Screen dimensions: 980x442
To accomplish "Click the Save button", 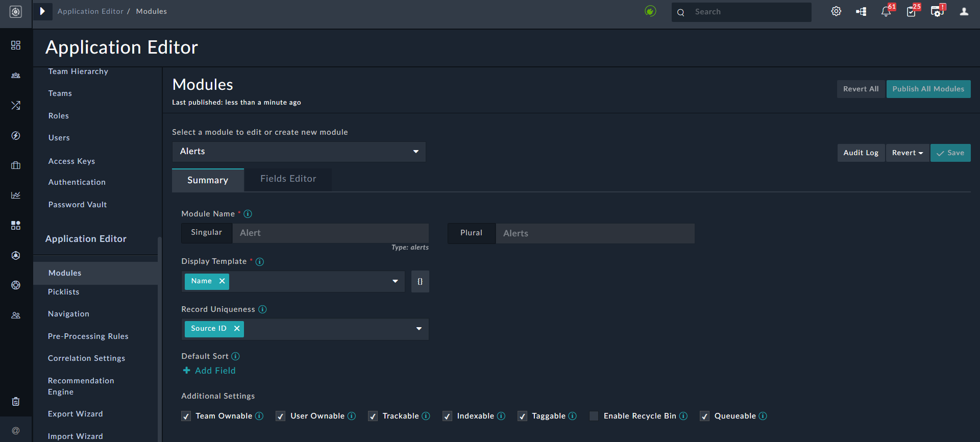I will pos(950,153).
